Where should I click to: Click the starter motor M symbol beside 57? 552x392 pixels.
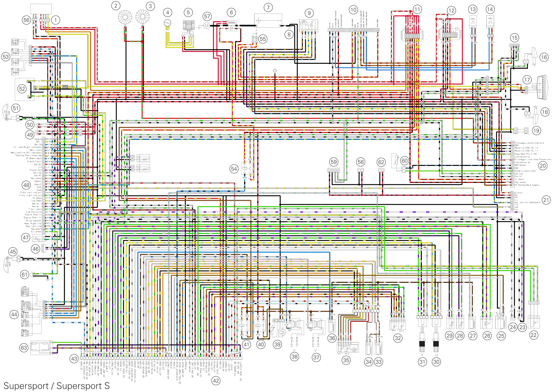(206, 26)
